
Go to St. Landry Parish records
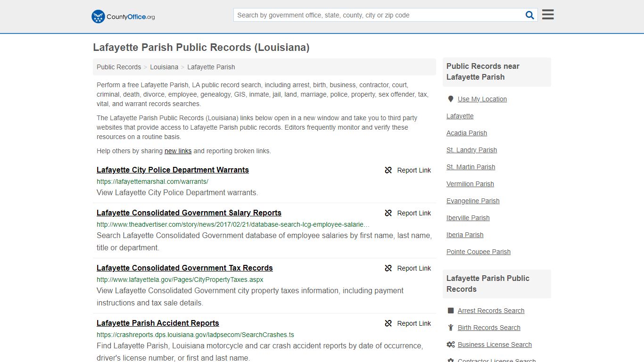pos(471,150)
